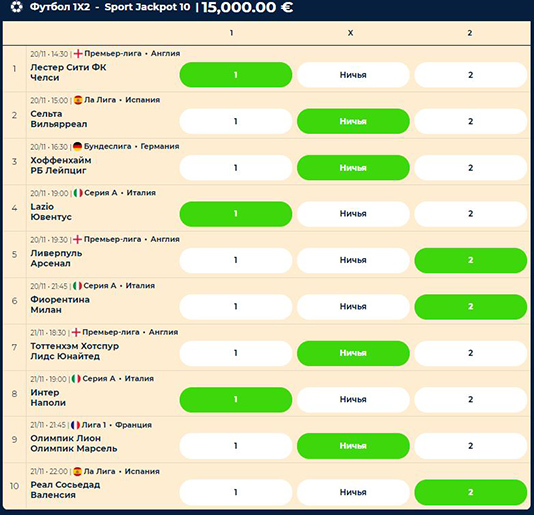Click the 20/11 - 21:45 match time
Viewport: 534px width, 515px height.
49,286
